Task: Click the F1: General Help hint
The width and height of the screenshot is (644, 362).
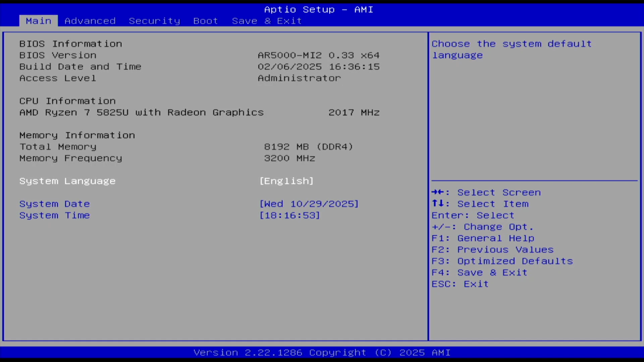Action: [483, 238]
